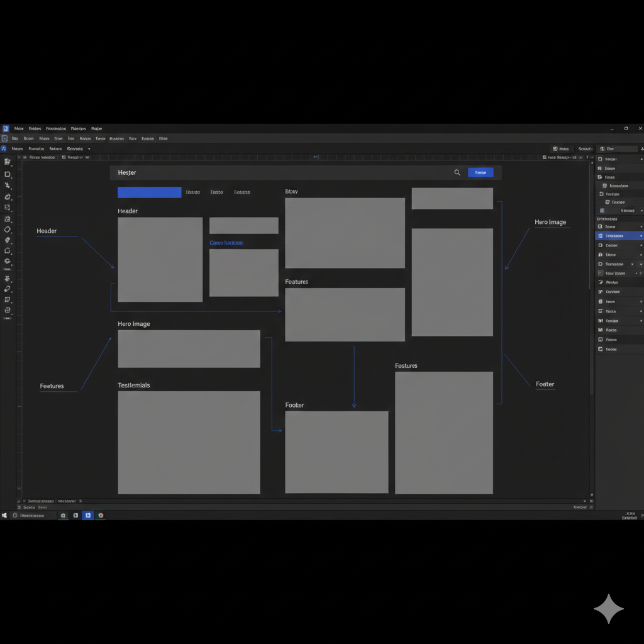Click the Windows taskbar search box
Viewport: 644px width, 644px height.
[x=31, y=516]
